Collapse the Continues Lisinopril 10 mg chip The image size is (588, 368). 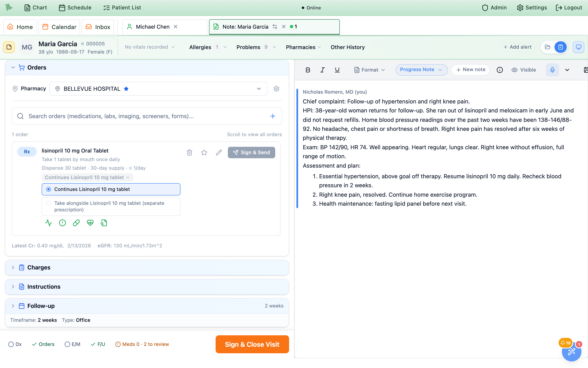[87, 177]
